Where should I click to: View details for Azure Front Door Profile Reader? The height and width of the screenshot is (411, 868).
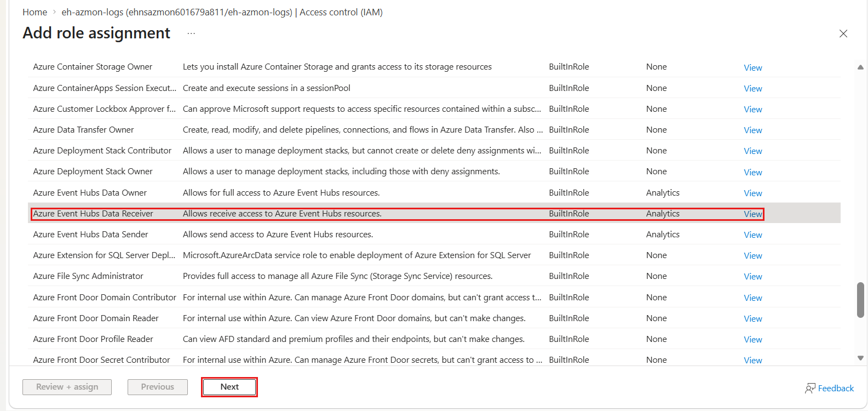click(752, 339)
